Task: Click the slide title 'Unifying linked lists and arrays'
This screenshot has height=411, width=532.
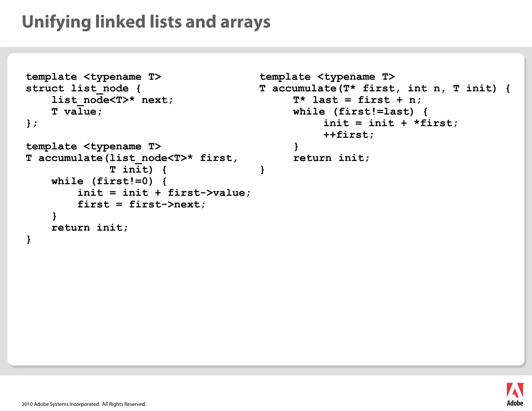Action: [x=146, y=22]
